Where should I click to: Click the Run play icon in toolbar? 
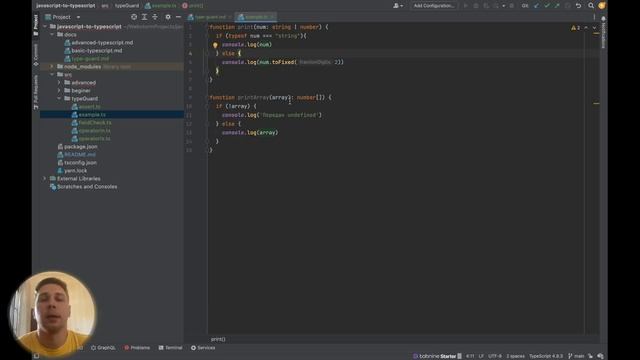coord(465,6)
